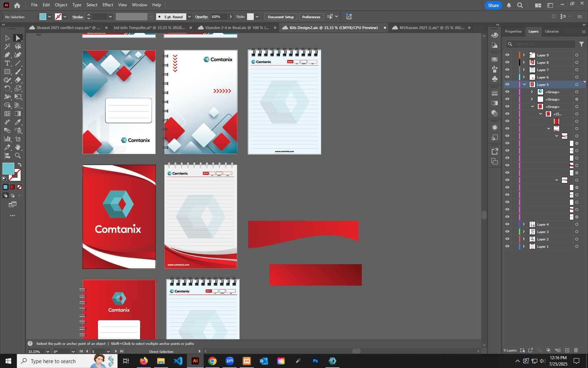
Task: Select the Paintbrush tool
Action: (x=18, y=71)
